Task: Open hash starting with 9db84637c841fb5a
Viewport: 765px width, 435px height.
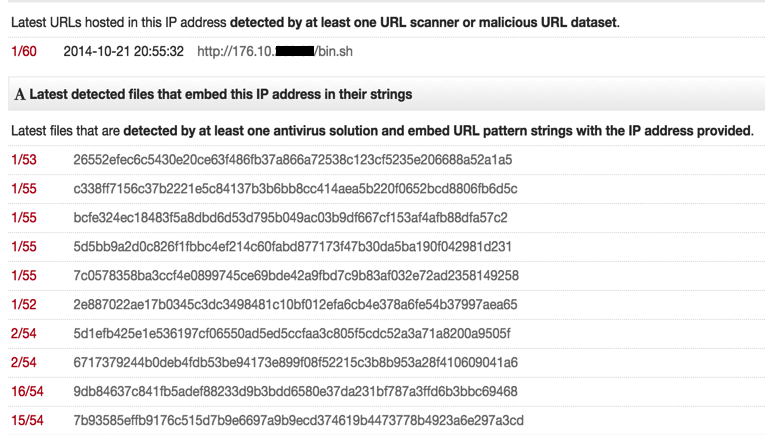Action: coord(295,392)
